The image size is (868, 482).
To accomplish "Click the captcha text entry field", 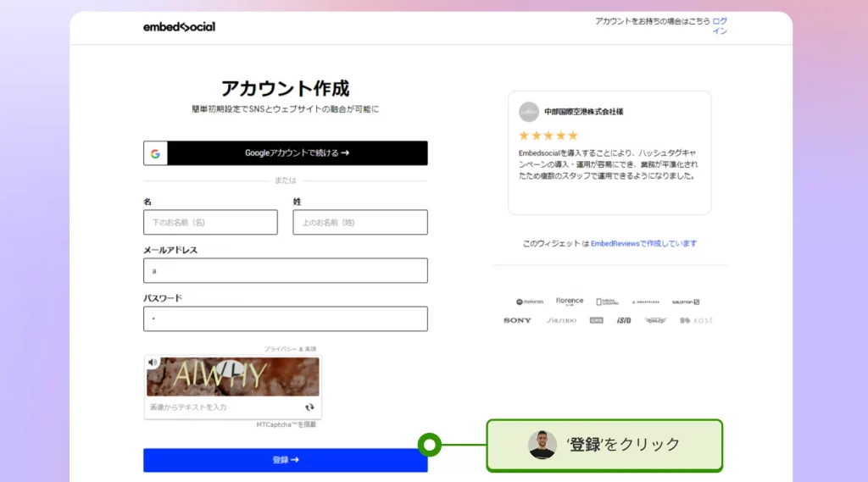I will (x=222, y=407).
